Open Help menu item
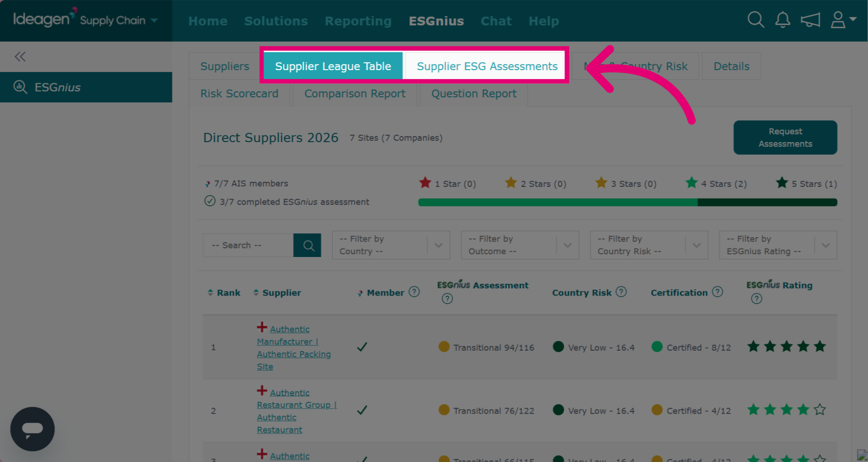The height and width of the screenshot is (462, 868). click(x=544, y=21)
